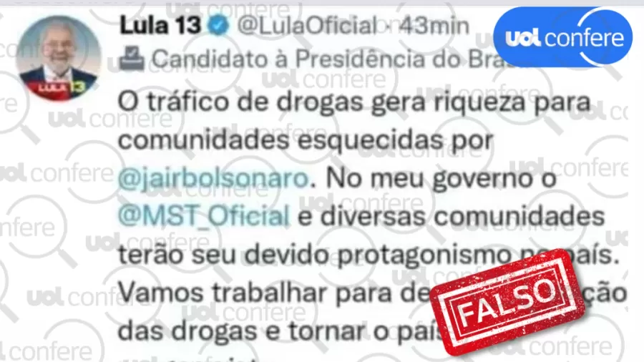Click the UOL Confere logo badge

coord(562,37)
